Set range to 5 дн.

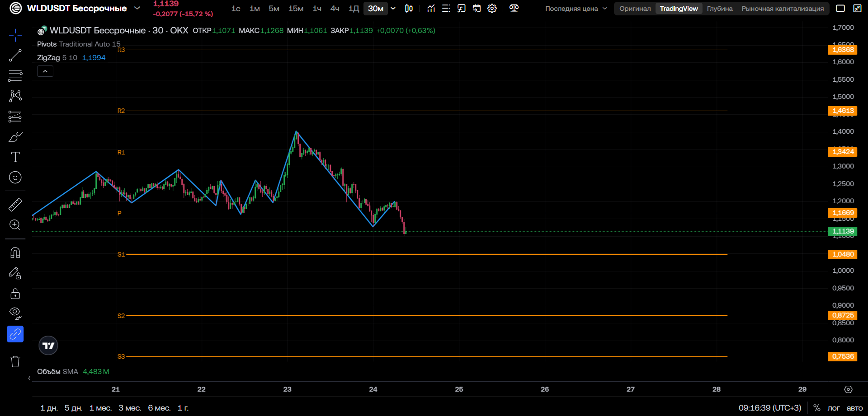tap(73, 408)
